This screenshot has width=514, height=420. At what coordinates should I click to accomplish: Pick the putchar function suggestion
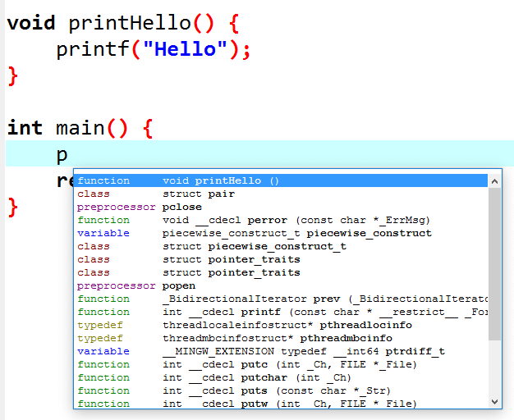pos(281,377)
